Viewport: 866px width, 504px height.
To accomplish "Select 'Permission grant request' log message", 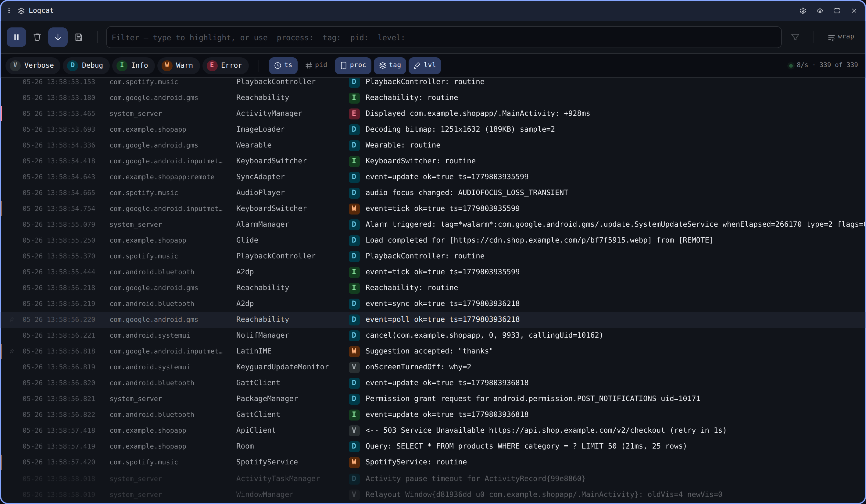I will (x=533, y=399).
